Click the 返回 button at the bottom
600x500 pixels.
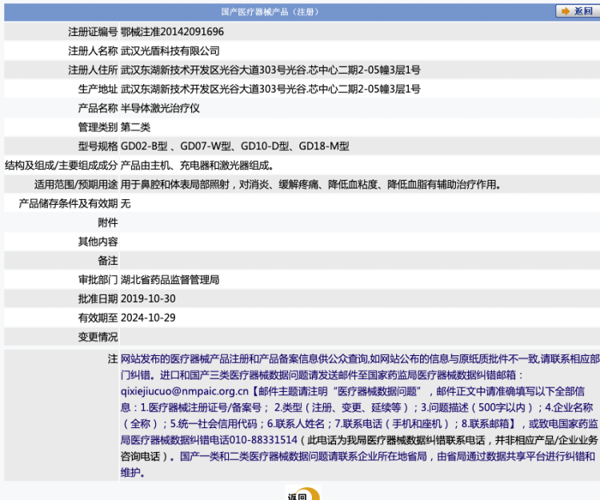pos(298,495)
